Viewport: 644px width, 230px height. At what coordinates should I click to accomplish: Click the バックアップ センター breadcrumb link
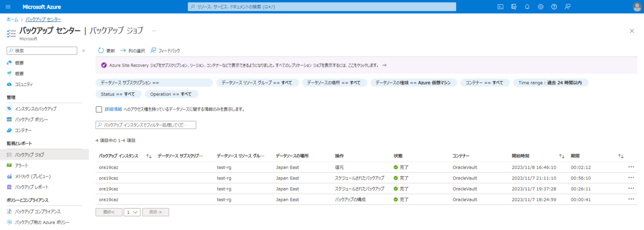43,19
